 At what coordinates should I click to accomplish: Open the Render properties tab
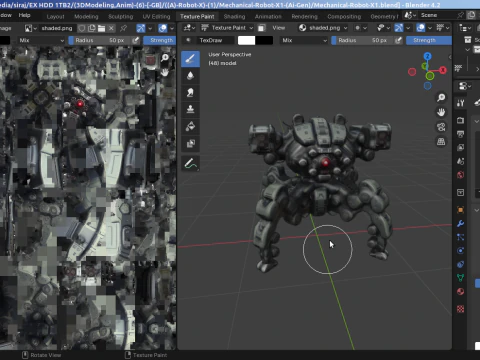tap(461, 120)
